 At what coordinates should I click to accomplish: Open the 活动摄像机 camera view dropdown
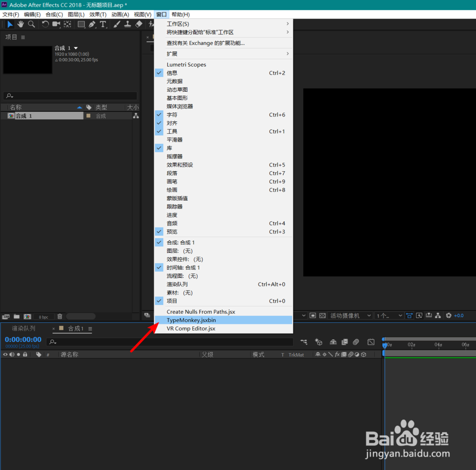point(351,315)
